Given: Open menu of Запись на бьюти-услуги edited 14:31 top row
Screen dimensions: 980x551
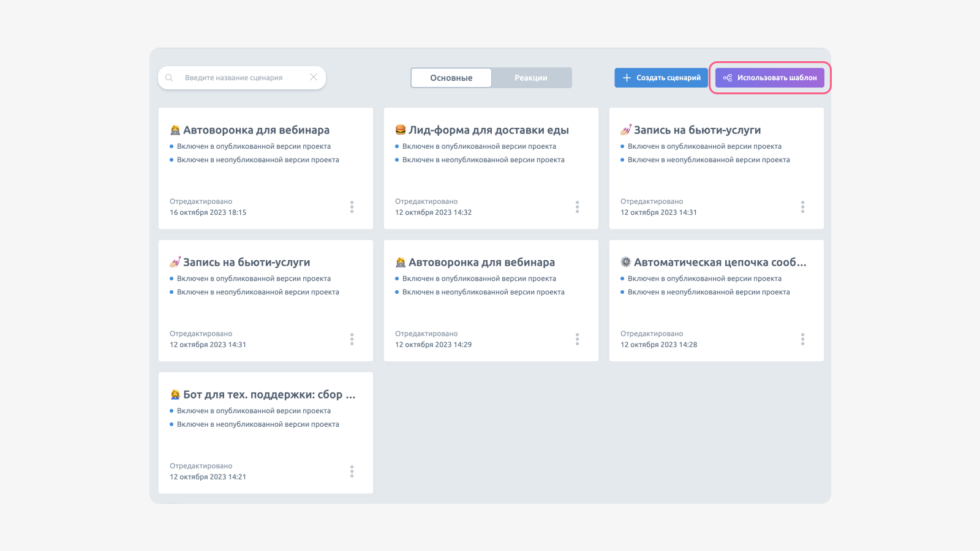Looking at the screenshot, I should tap(802, 207).
